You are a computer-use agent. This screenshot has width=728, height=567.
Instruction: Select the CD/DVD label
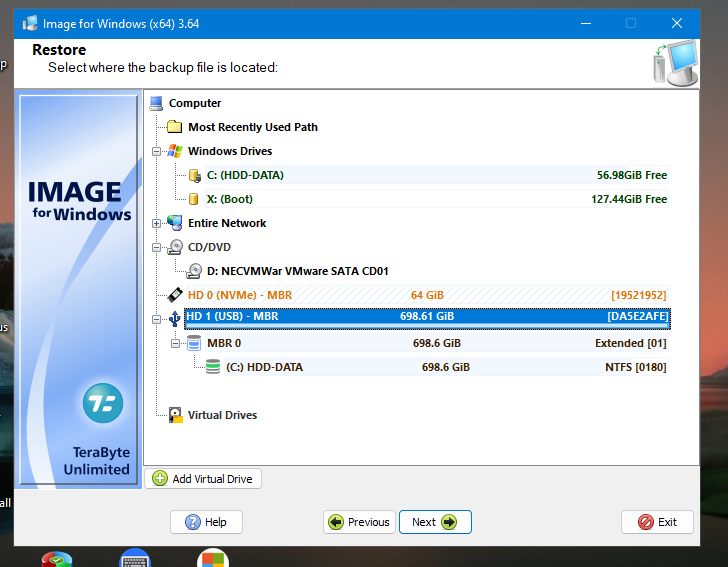click(209, 247)
